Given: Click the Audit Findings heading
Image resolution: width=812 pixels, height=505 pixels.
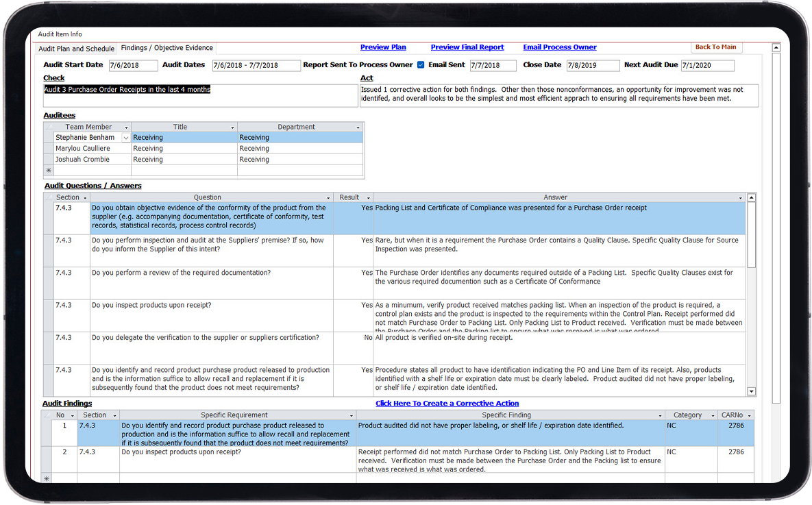Looking at the screenshot, I should click(x=67, y=404).
